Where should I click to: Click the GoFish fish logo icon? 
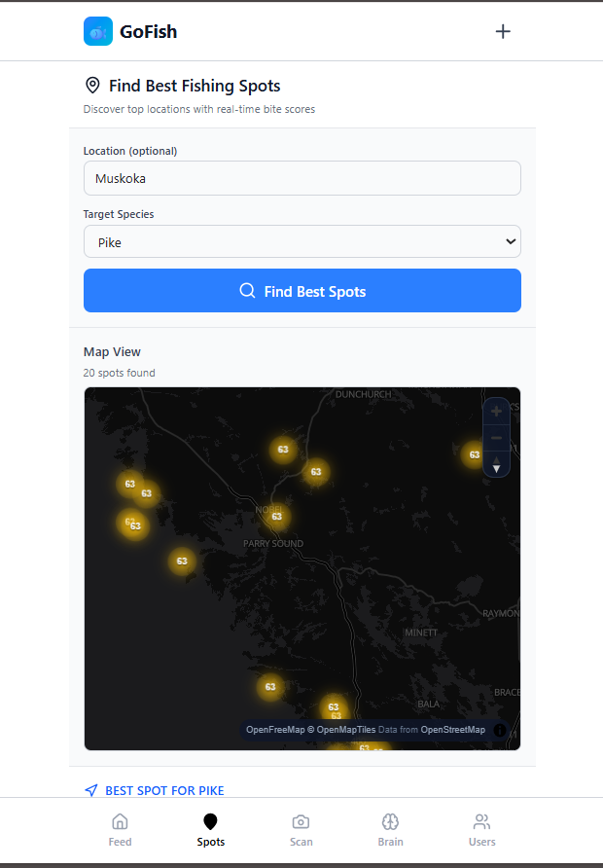tap(98, 31)
